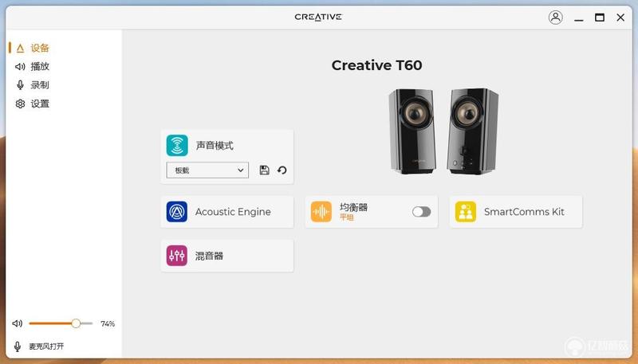Click the 74% volume value
Image resolution: width=638 pixels, height=364 pixels.
pos(108,324)
